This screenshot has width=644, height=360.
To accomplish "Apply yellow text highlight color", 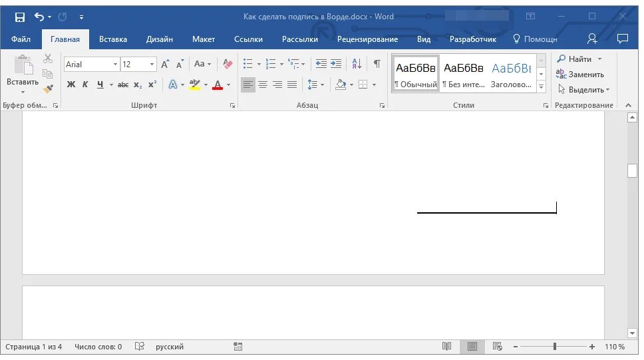I will (x=195, y=85).
